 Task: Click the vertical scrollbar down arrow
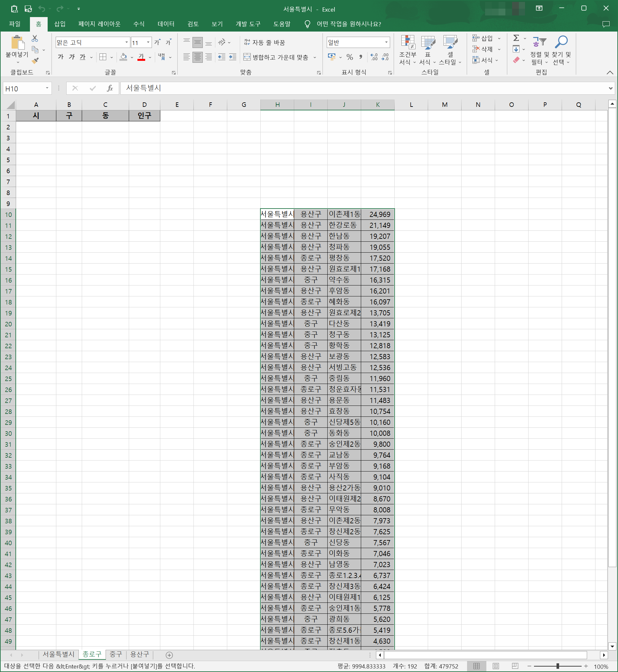tap(612, 646)
